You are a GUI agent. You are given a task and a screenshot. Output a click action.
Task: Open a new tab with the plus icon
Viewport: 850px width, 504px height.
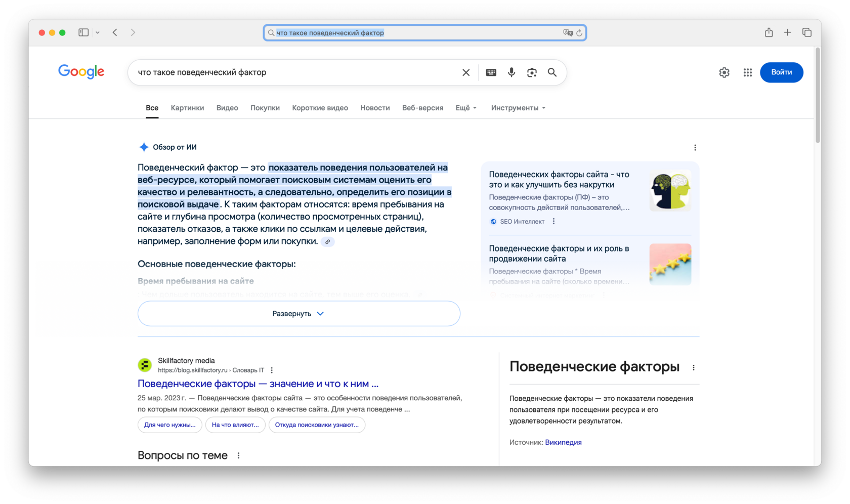tap(788, 32)
